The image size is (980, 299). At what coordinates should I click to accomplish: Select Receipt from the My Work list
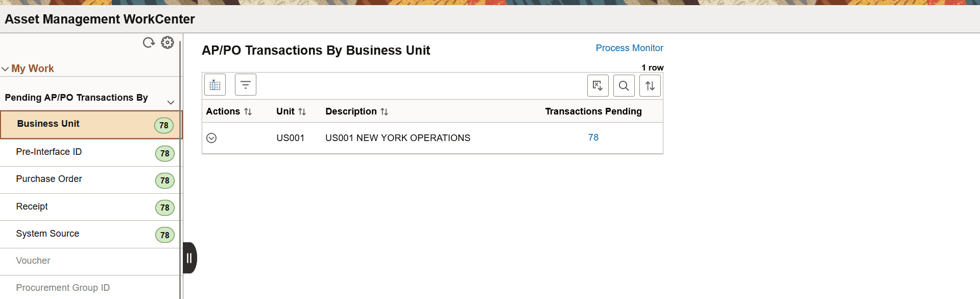(32, 206)
